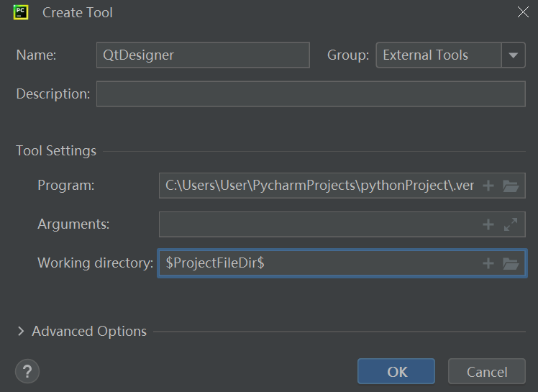Screen dimensions: 538x392
Task: Click the Group label
Action: pos(348,55)
